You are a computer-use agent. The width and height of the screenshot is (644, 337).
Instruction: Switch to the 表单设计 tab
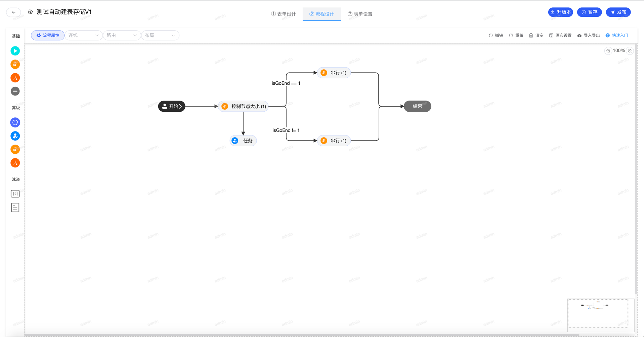[284, 14]
